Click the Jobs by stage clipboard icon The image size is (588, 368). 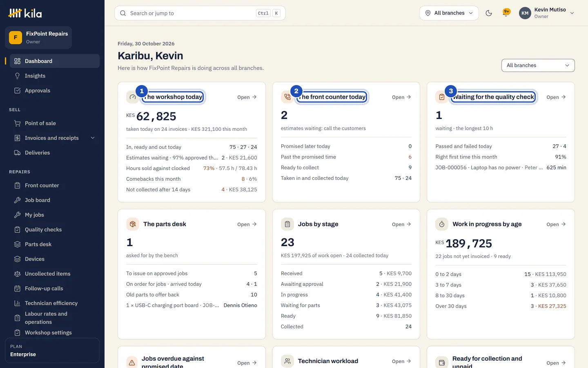tap(287, 224)
